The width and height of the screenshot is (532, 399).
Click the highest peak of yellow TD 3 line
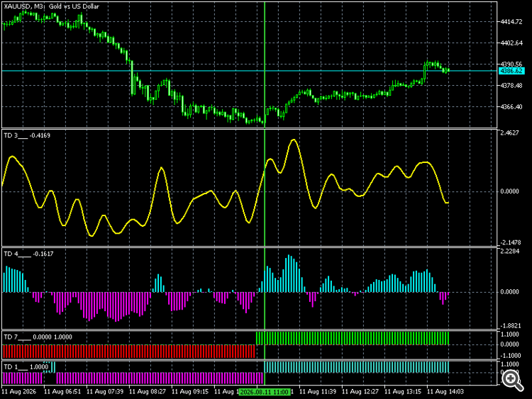coord(294,140)
